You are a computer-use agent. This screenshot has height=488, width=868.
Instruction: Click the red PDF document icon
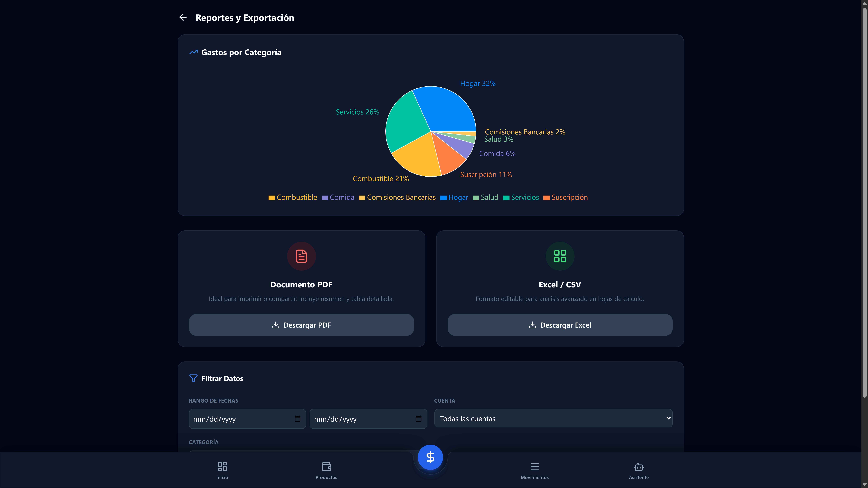click(301, 256)
